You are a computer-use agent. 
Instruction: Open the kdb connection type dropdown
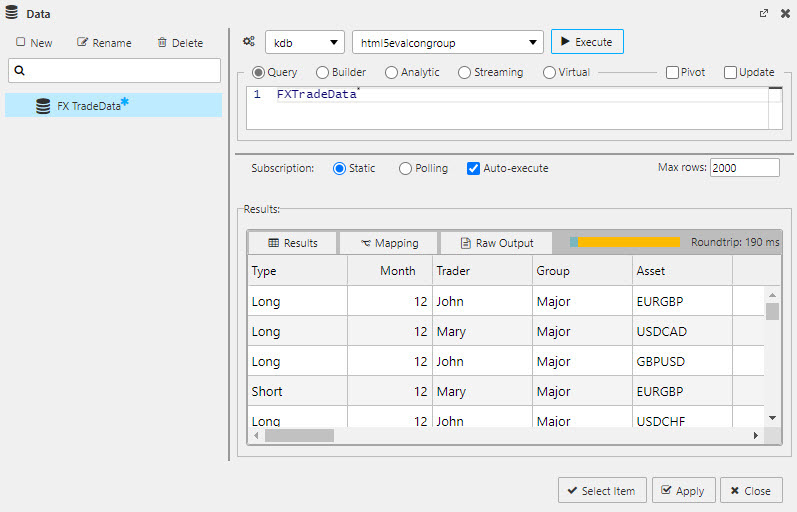[x=305, y=43]
